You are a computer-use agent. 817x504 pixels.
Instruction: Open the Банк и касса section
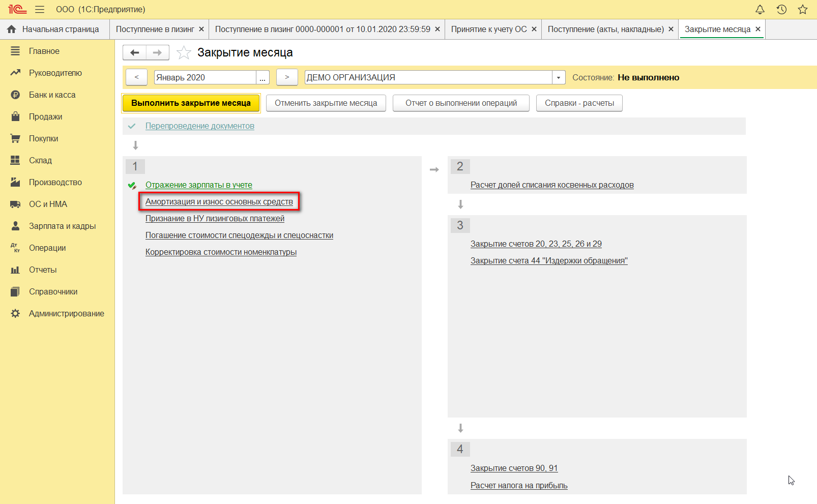[52, 95]
